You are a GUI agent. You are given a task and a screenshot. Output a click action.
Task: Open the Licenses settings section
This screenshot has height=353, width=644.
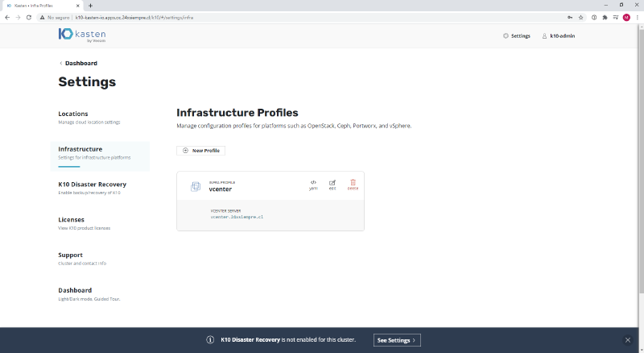(85, 223)
